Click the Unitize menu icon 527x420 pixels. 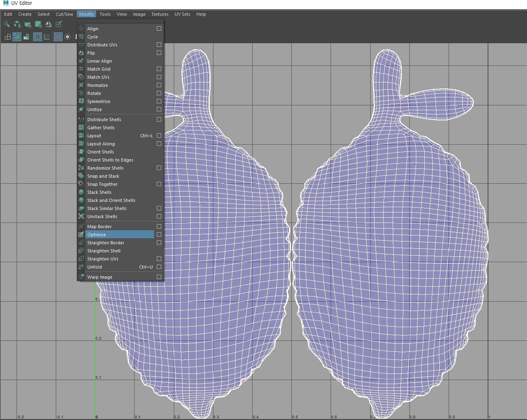click(81, 109)
